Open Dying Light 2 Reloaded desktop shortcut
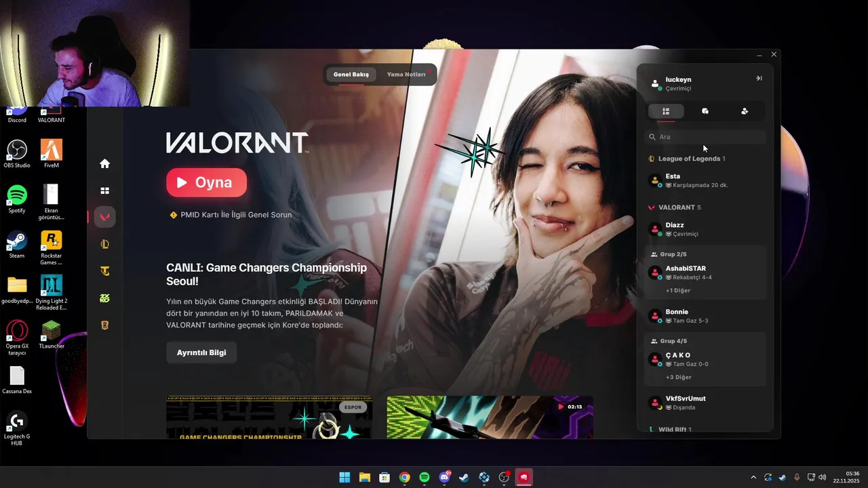 (52, 293)
